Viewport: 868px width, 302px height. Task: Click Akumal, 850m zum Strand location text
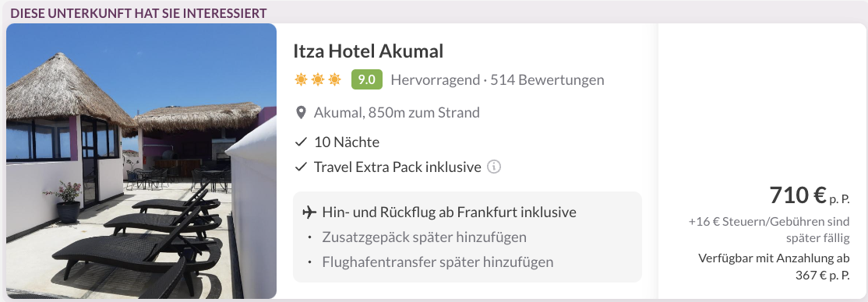(x=397, y=113)
